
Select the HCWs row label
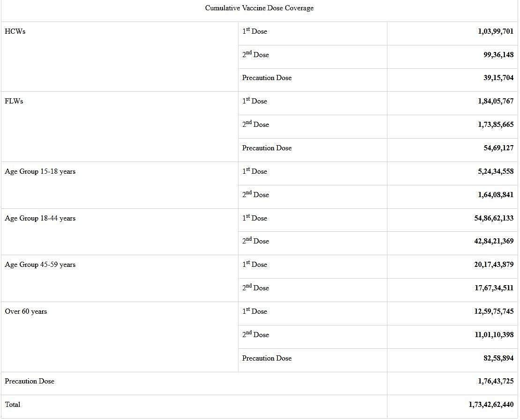[x=15, y=31]
